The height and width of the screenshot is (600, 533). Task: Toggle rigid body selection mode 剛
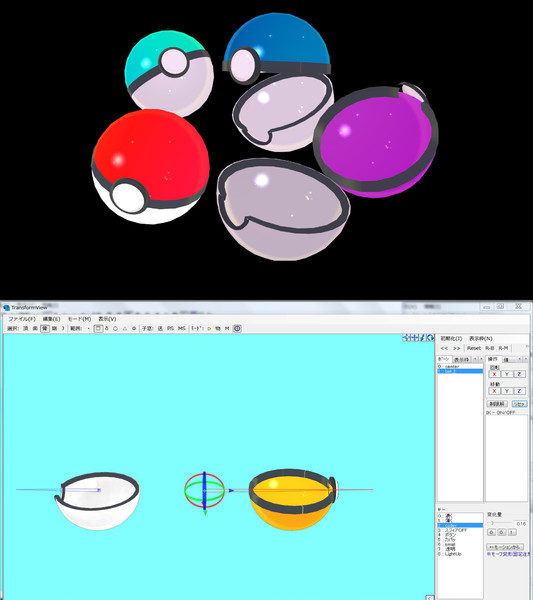point(54,328)
